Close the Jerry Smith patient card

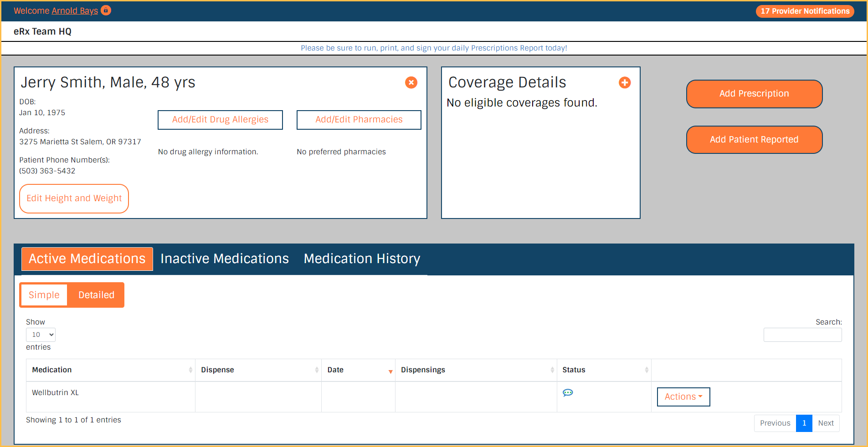click(411, 82)
